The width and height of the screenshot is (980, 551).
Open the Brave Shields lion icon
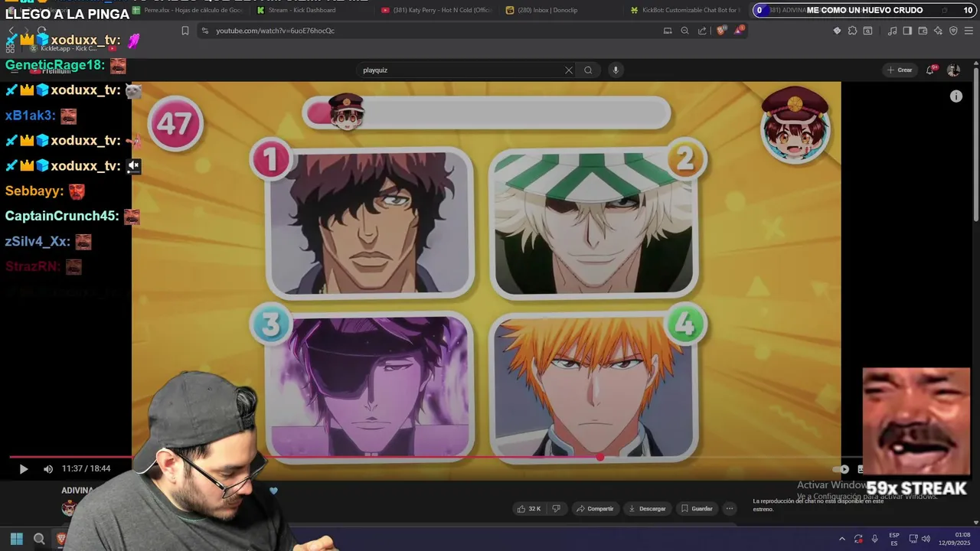tap(721, 31)
